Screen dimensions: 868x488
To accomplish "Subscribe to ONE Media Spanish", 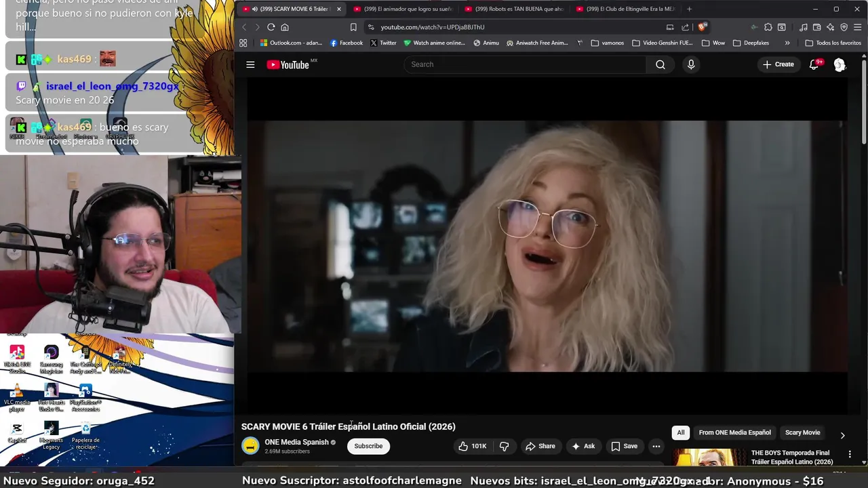I will pyautogui.click(x=368, y=446).
